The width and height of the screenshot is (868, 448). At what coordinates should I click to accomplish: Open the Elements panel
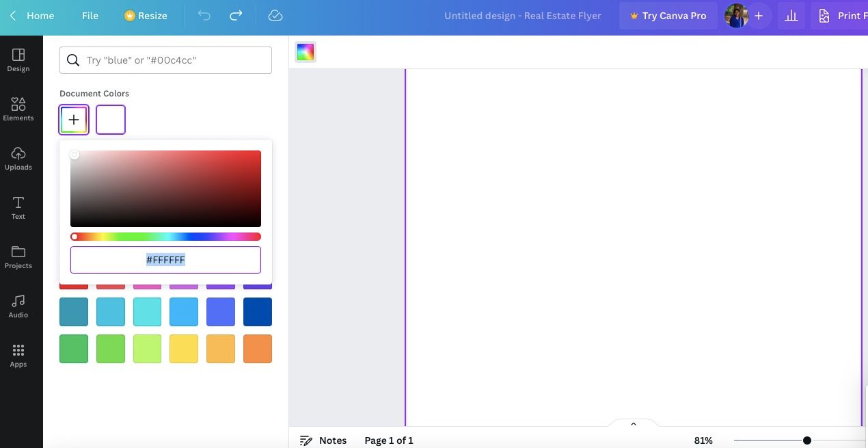tap(18, 109)
